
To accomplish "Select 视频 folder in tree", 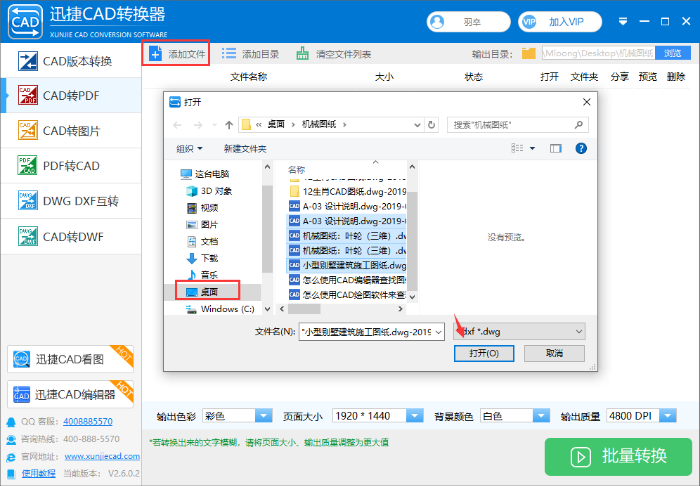I will pos(202,208).
